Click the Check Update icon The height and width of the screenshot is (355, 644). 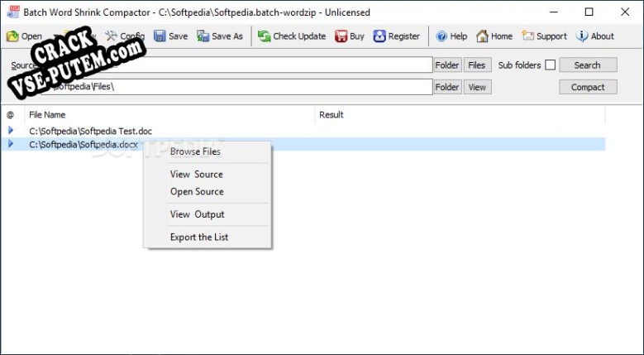coord(264,36)
